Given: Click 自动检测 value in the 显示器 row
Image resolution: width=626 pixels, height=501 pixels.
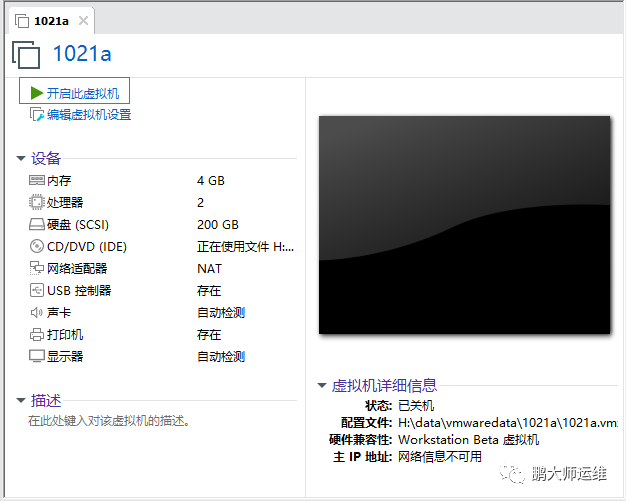Looking at the screenshot, I should [x=221, y=356].
